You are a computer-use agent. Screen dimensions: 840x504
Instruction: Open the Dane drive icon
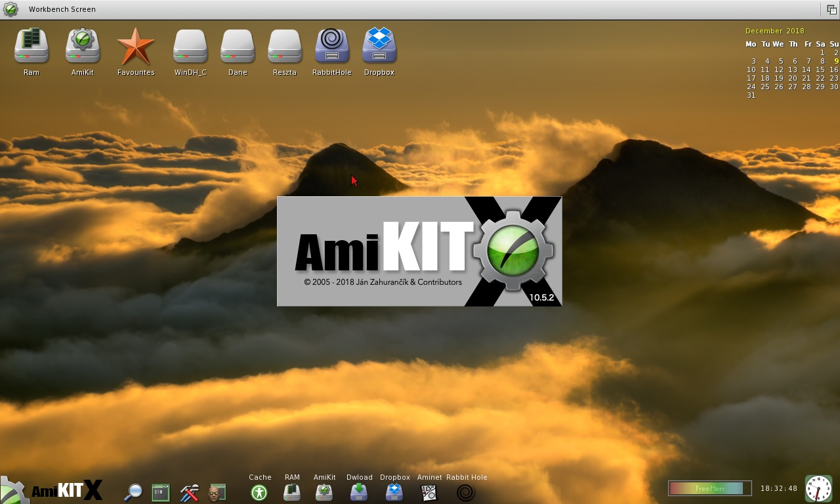tap(238, 47)
